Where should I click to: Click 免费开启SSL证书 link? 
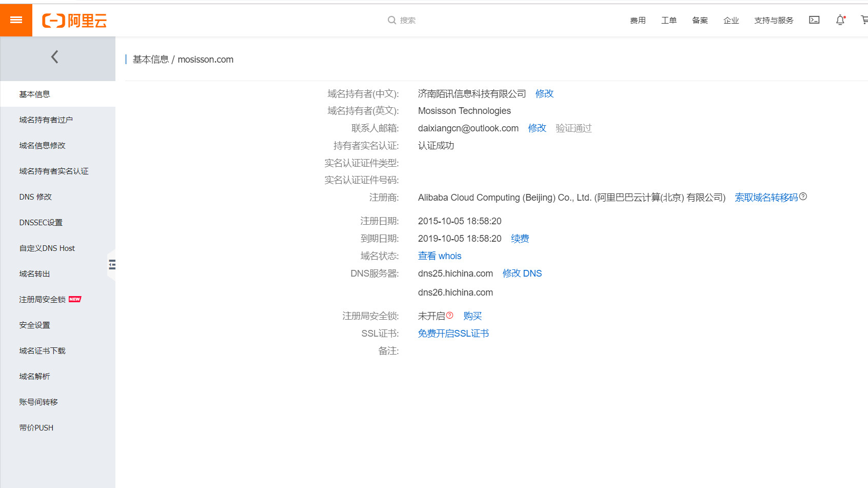[x=453, y=334]
